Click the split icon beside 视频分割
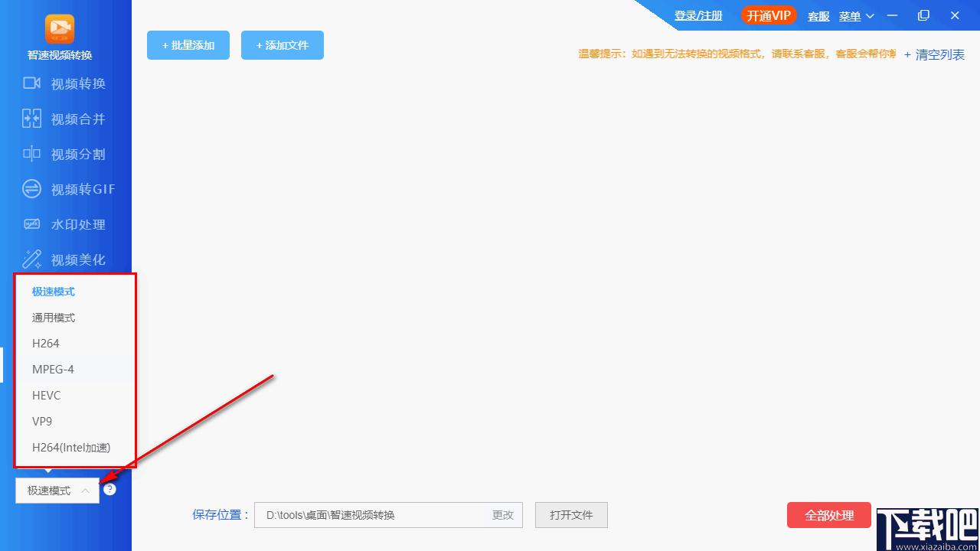Image resolution: width=980 pixels, height=551 pixels. [31, 154]
